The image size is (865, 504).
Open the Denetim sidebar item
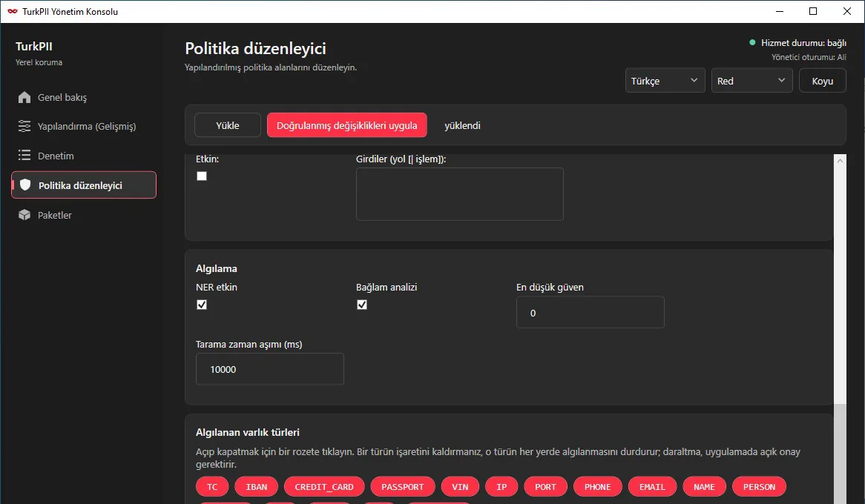(x=84, y=156)
